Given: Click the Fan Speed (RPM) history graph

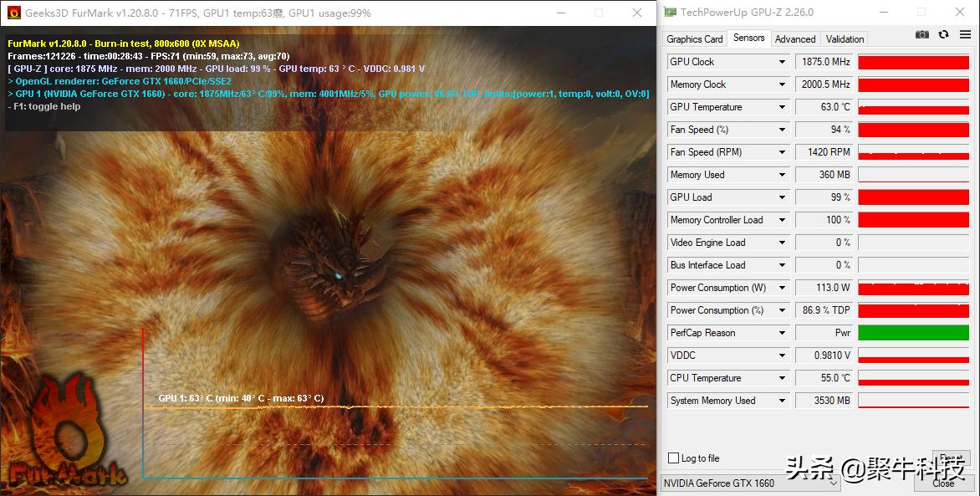Looking at the screenshot, I should coord(913,152).
